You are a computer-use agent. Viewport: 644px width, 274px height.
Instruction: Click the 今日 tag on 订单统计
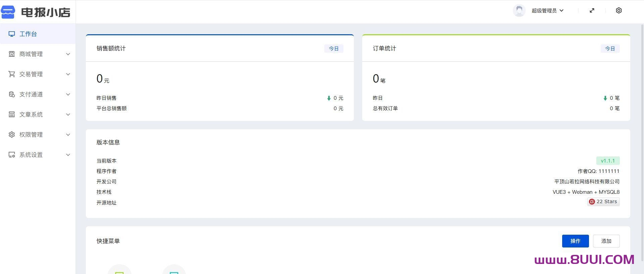tap(610, 49)
